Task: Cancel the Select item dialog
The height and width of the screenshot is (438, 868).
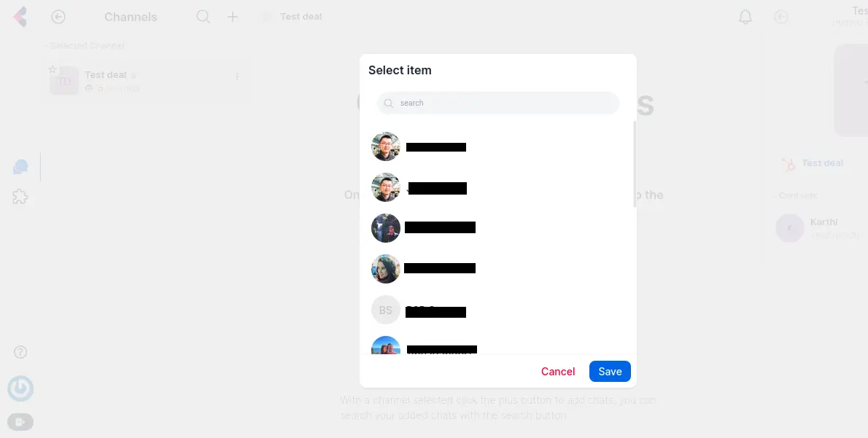Action: (557, 372)
